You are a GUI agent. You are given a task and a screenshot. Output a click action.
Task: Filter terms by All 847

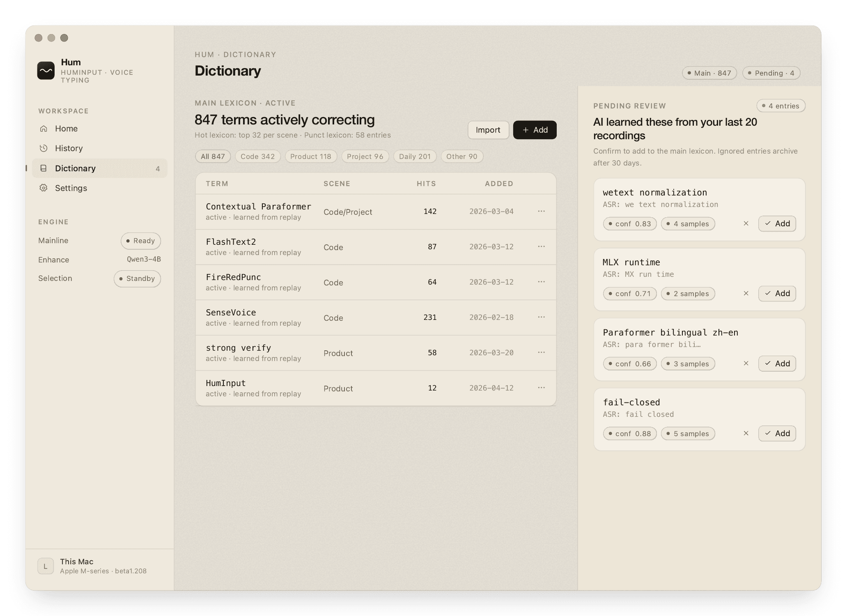click(x=213, y=156)
